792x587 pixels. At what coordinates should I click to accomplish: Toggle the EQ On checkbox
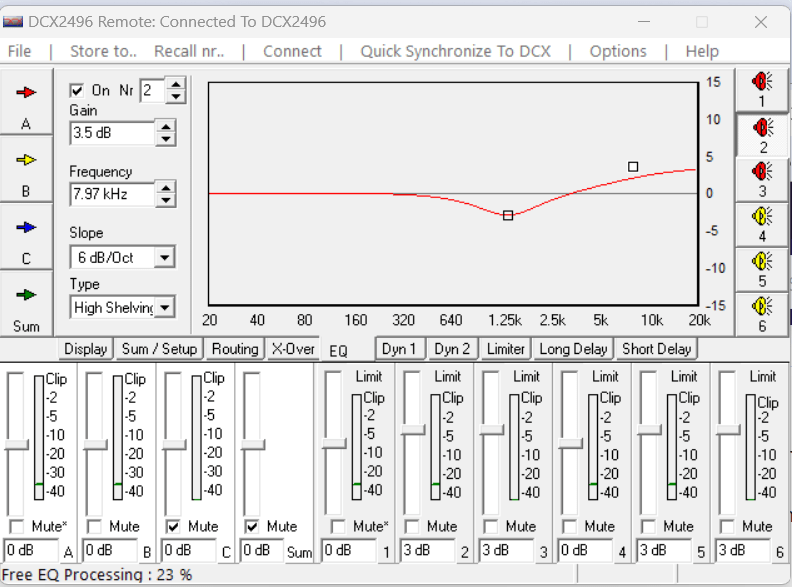(76, 90)
